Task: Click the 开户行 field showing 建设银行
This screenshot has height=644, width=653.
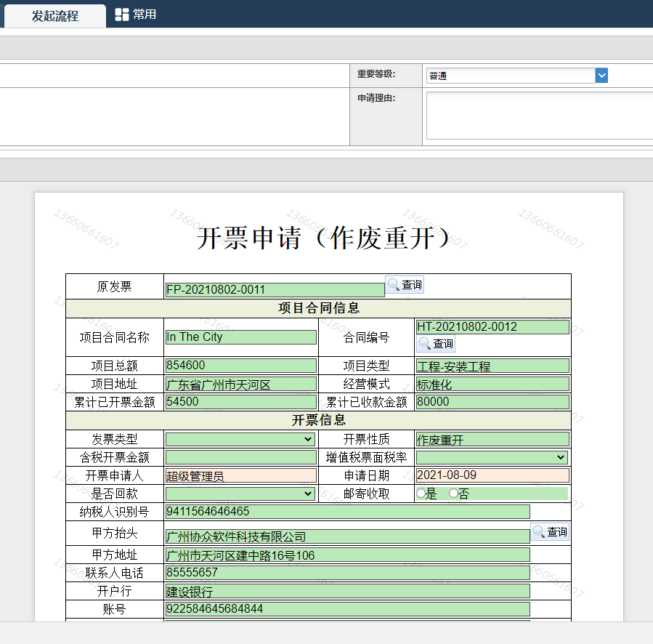Action: pyautogui.click(x=347, y=592)
